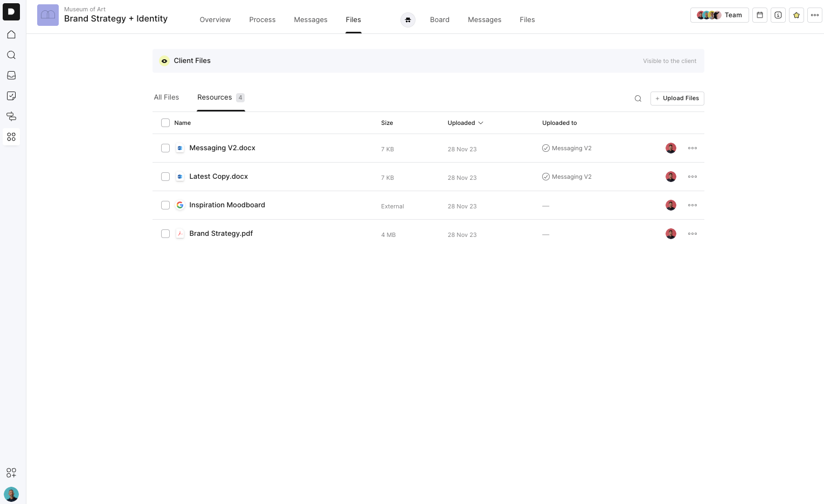Open more options for Inspiration Moodboard
The height and width of the screenshot is (504, 824).
[693, 205]
